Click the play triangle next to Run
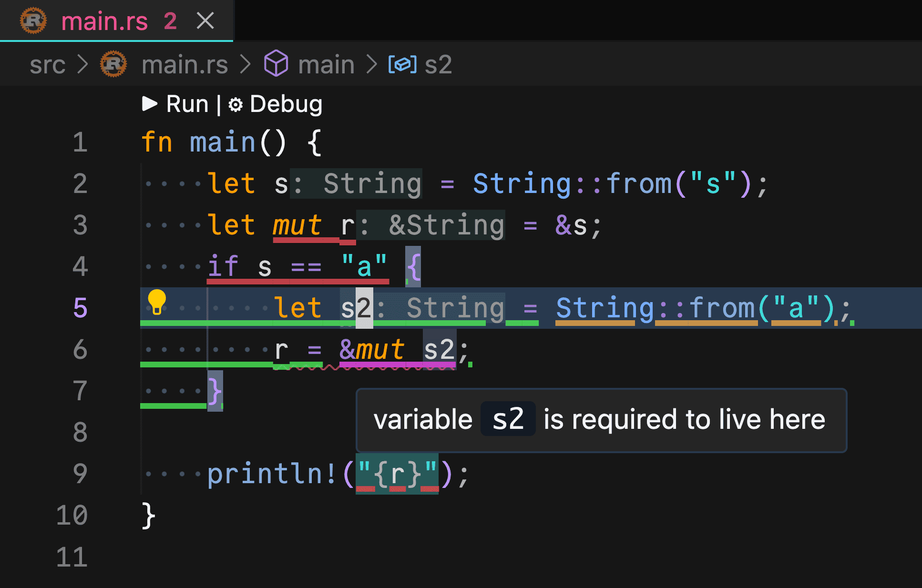922x588 pixels. click(x=150, y=103)
